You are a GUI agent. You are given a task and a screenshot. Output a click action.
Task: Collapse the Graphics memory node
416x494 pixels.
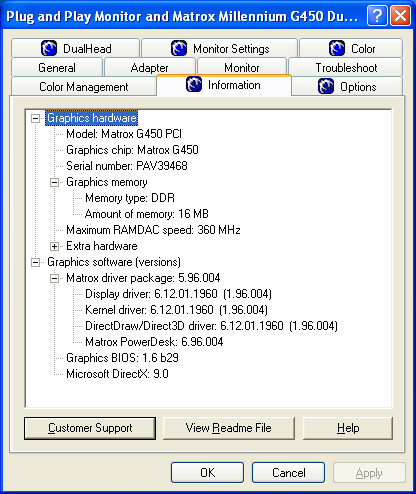(54, 182)
